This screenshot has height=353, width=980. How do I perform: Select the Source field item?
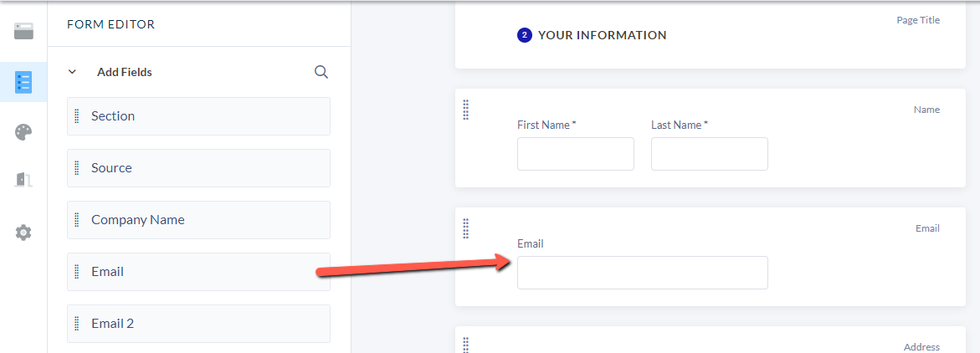198,168
